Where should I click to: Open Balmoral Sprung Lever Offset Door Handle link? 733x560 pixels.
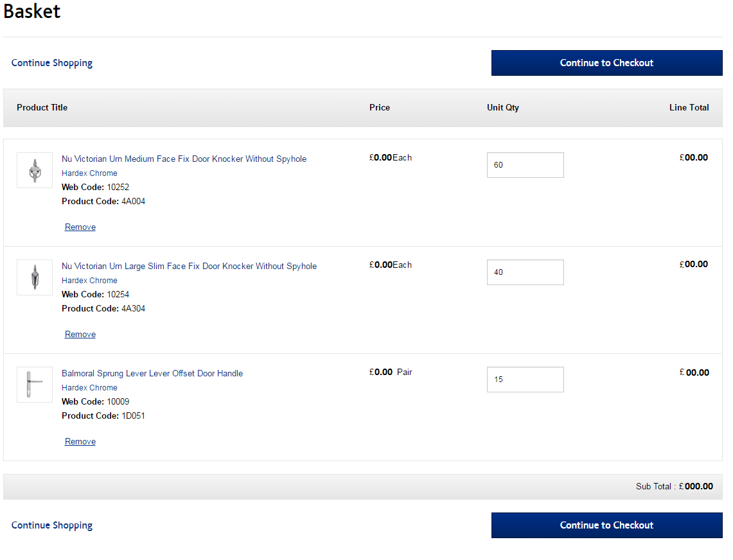pos(152,373)
